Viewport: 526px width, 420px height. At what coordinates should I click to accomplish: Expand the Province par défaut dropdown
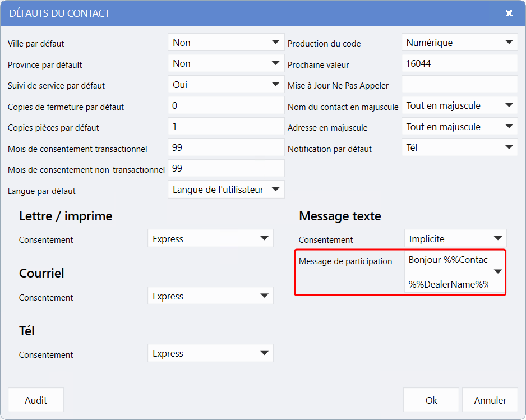pos(226,64)
